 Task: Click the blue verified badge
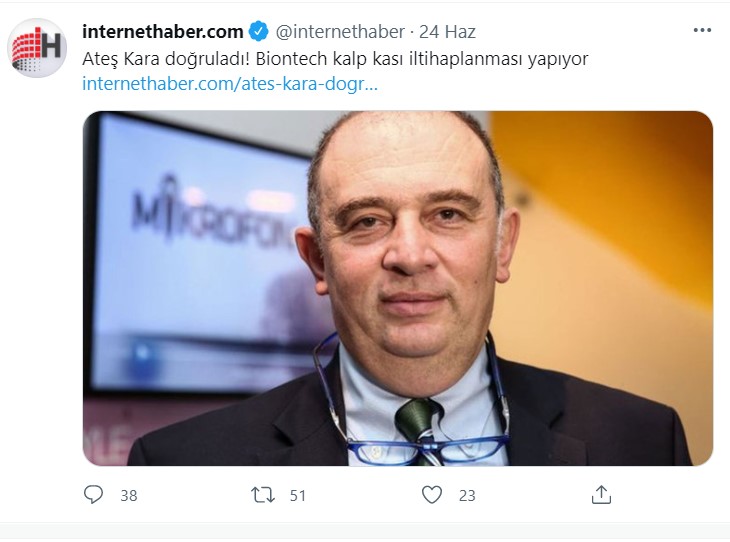coord(258,32)
